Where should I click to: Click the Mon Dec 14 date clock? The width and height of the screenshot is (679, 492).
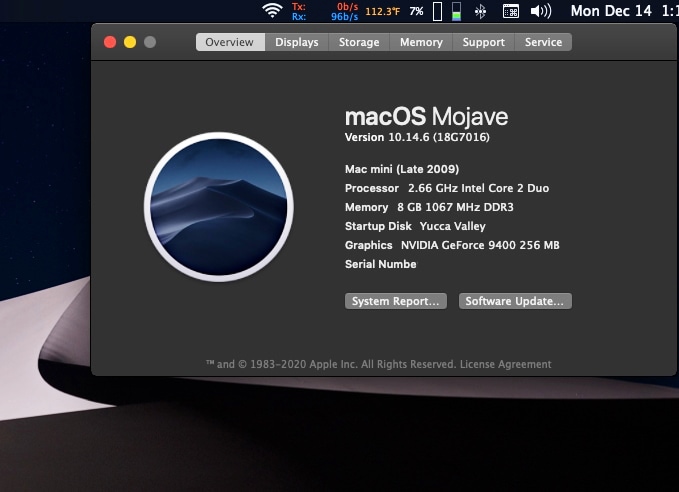tap(624, 11)
